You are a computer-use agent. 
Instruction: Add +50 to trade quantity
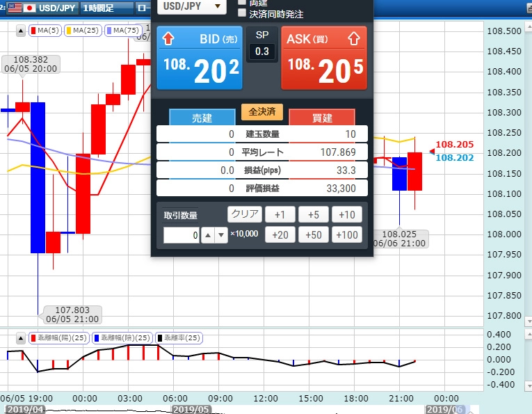(x=314, y=234)
